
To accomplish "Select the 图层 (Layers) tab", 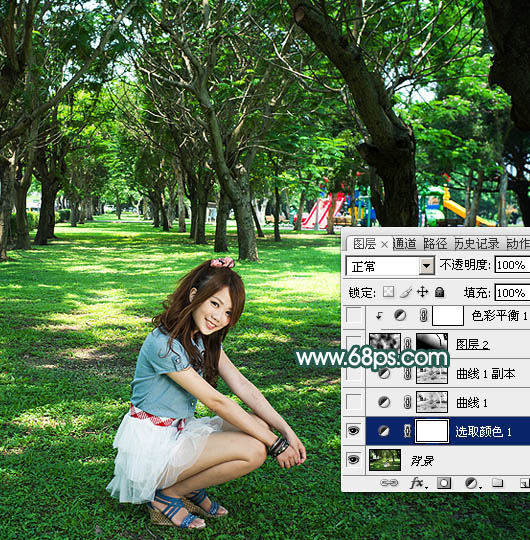I will click(x=364, y=244).
